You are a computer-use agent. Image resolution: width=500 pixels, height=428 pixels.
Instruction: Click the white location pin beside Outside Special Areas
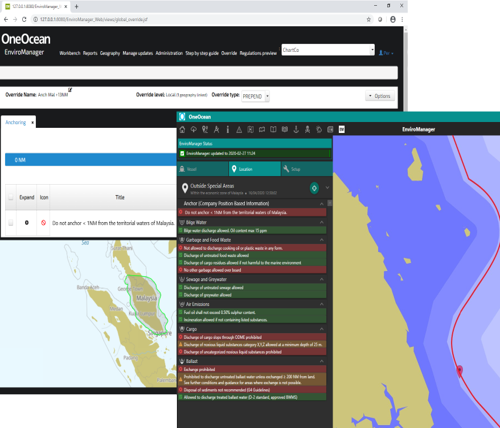pos(185,188)
